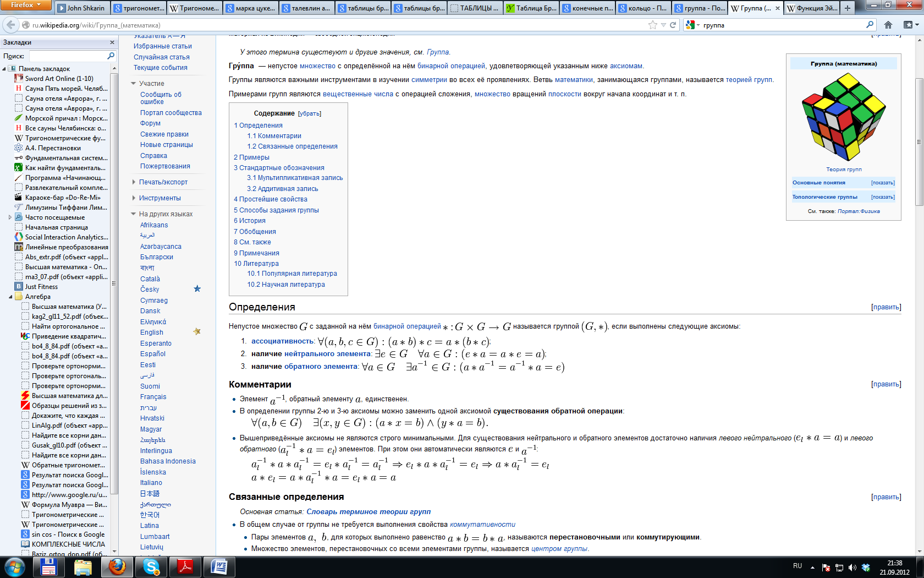The width and height of the screenshot is (924, 578).
Task: Click the Rubik's cube image
Action: [844, 117]
